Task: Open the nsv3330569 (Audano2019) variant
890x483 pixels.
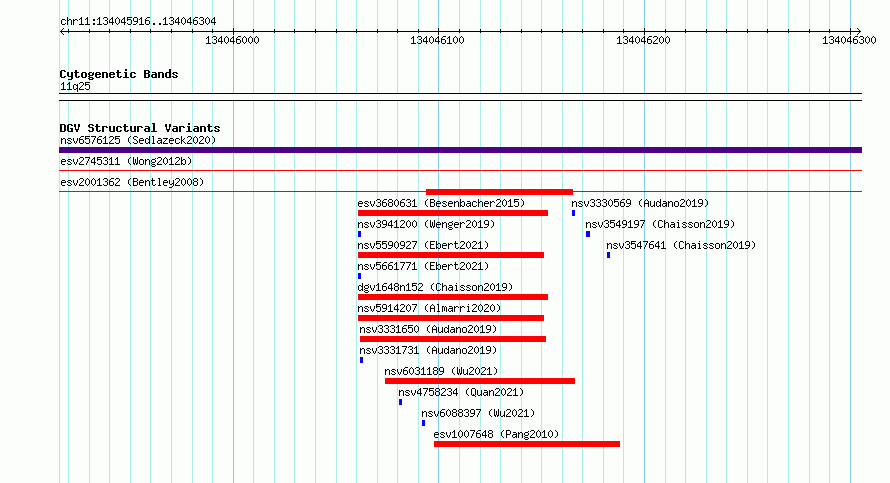Action: (640, 203)
